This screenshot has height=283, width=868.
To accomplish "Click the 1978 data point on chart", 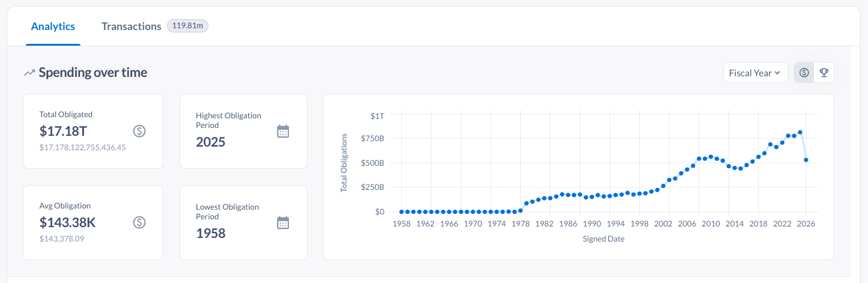I will click(520, 210).
